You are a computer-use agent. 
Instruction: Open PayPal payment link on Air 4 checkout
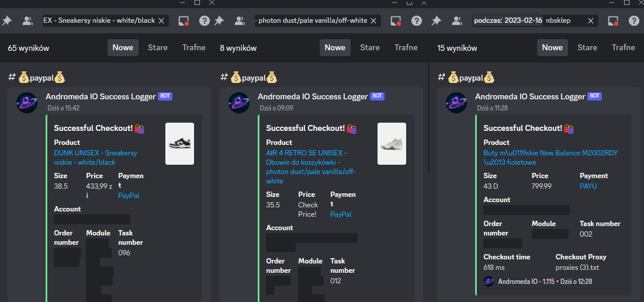(341, 214)
